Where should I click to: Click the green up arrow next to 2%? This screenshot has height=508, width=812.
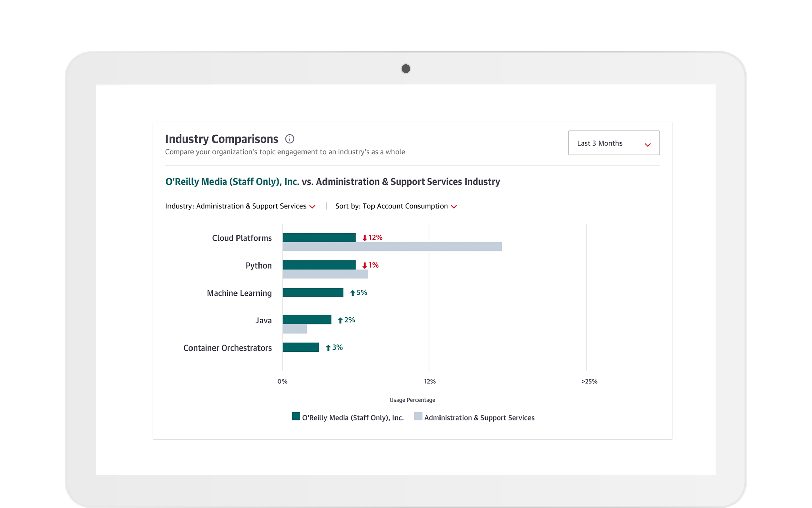tap(340, 320)
